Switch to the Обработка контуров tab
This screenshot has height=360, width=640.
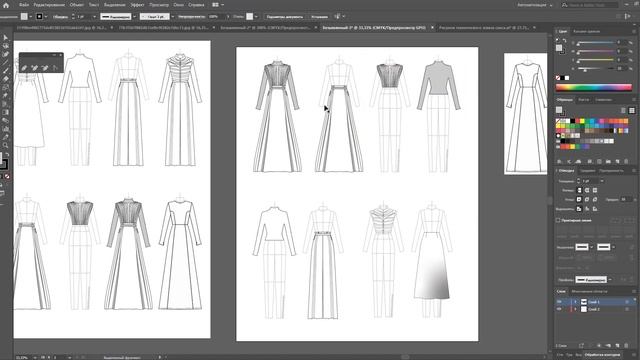click(602, 355)
